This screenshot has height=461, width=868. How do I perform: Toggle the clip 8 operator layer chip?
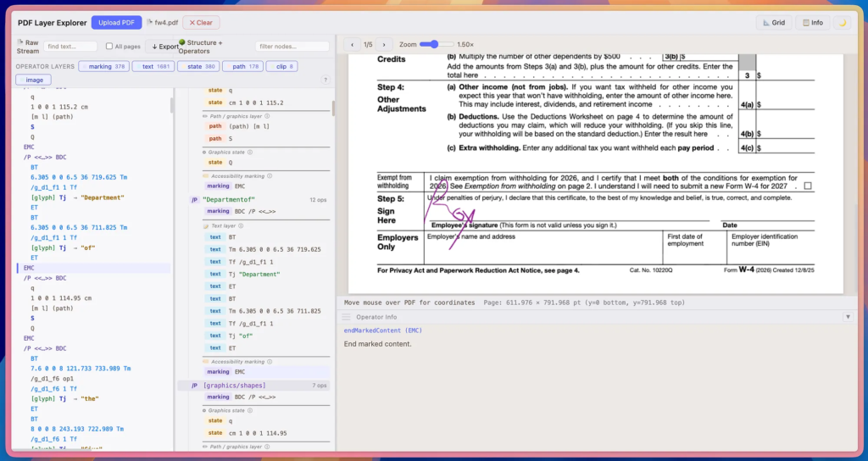(x=283, y=66)
